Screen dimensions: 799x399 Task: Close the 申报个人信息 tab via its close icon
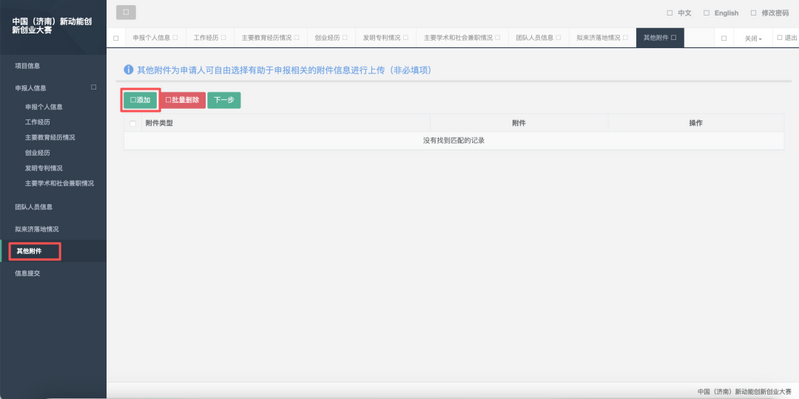175,37
